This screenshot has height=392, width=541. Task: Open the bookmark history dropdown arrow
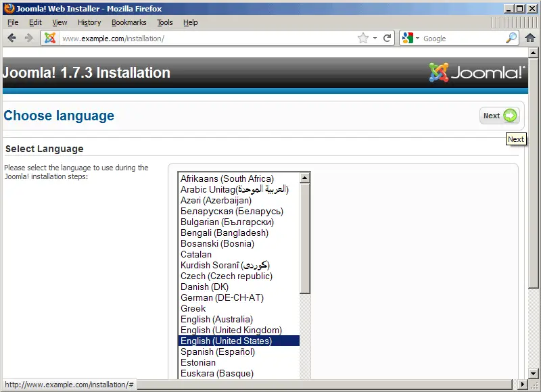375,39
